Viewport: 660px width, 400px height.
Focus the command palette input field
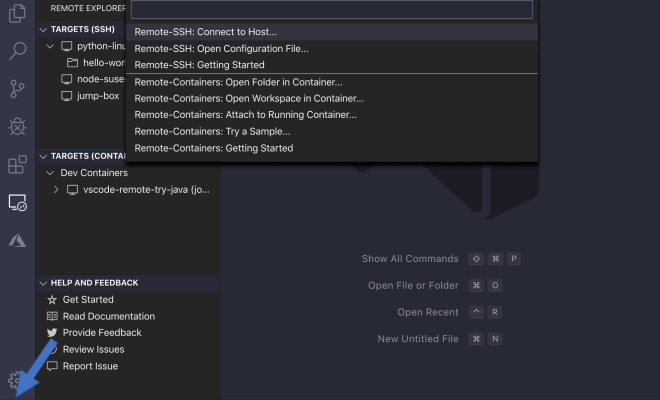[x=332, y=9]
